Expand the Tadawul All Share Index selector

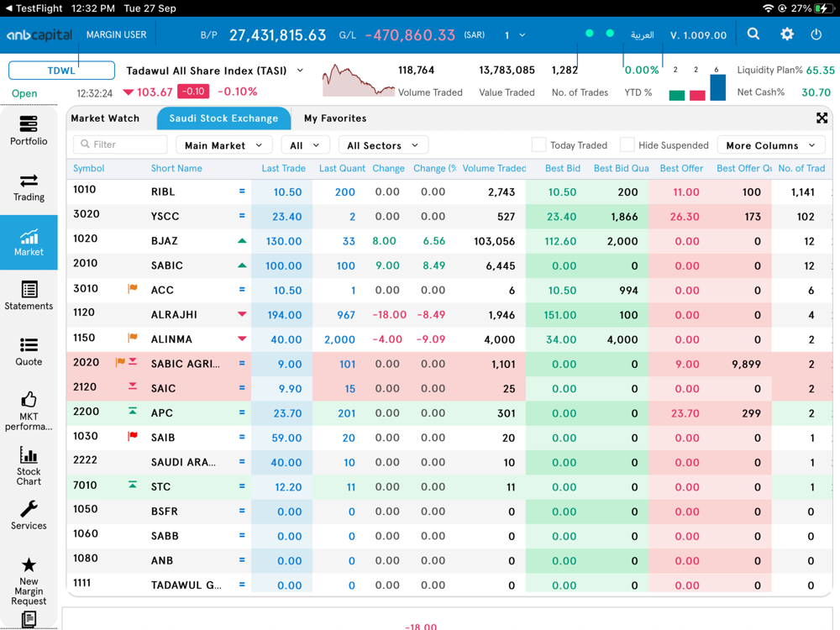[300, 71]
